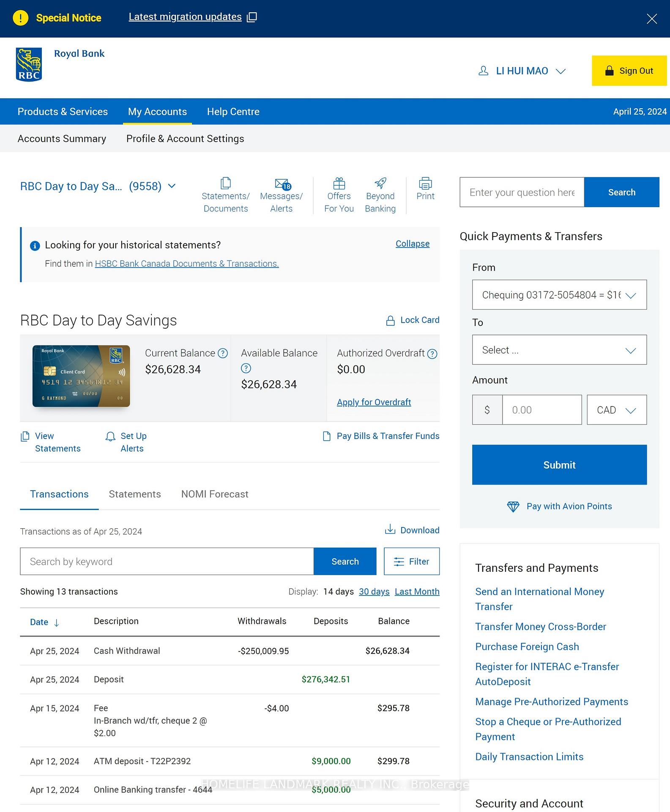Image resolution: width=670 pixels, height=812 pixels.
Task: Open Daily Transaction Limits link
Action: pyautogui.click(x=529, y=757)
